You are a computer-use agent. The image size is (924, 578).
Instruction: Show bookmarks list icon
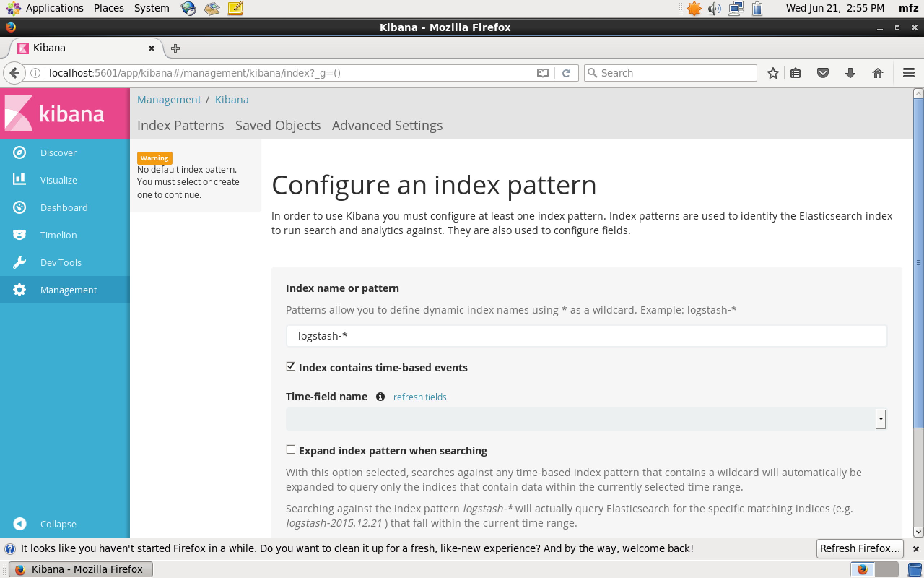796,73
